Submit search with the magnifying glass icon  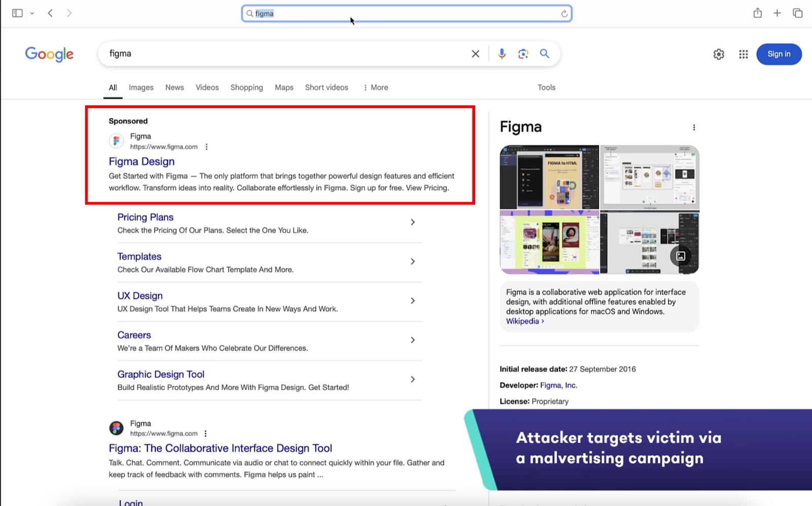545,54
